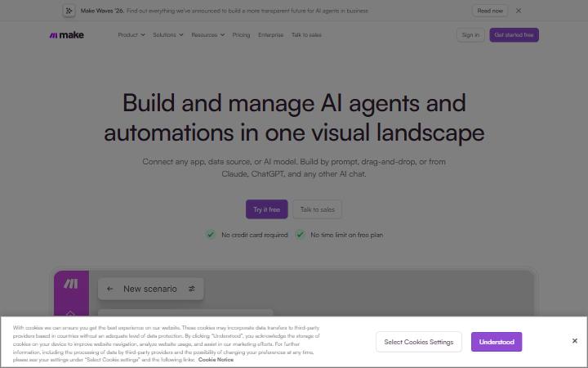Open the Product dropdown menu
Screen dimensions: 588x368
[x=131, y=35]
